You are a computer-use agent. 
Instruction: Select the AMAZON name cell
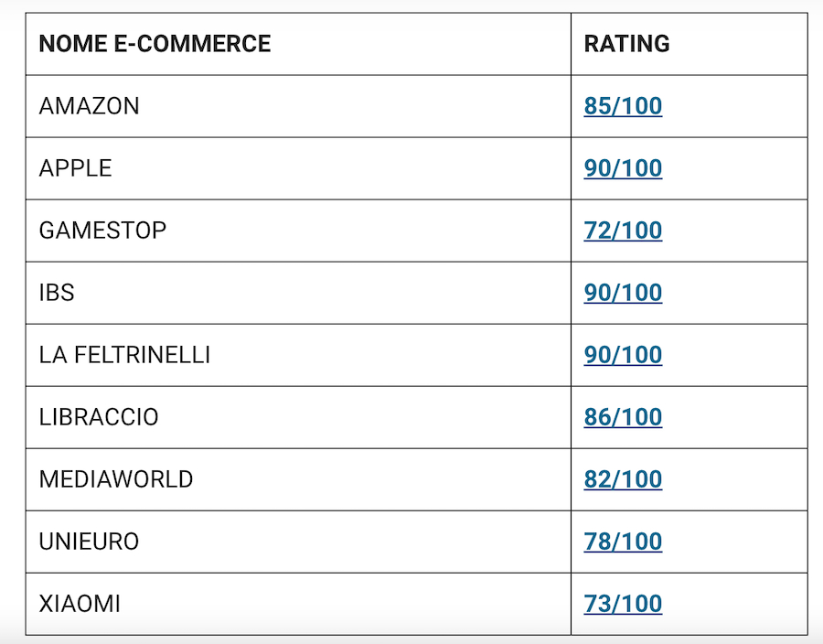coord(90,106)
